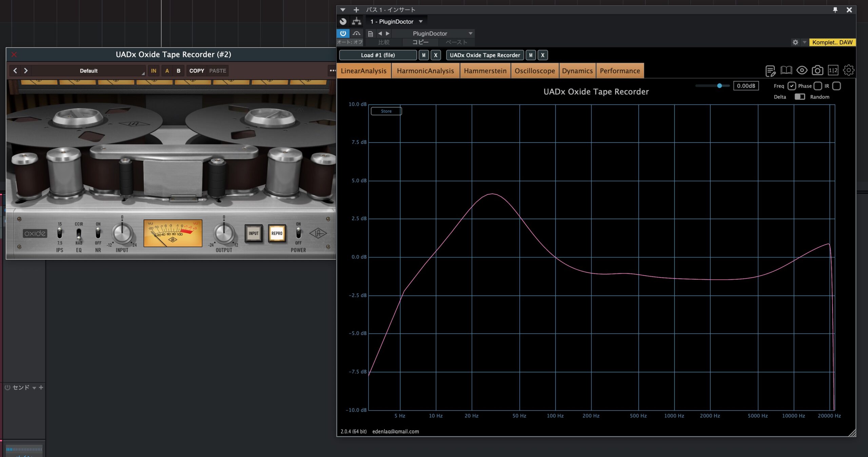868x457 pixels.
Task: Click the COPY button in Oxide
Action: pos(197,71)
